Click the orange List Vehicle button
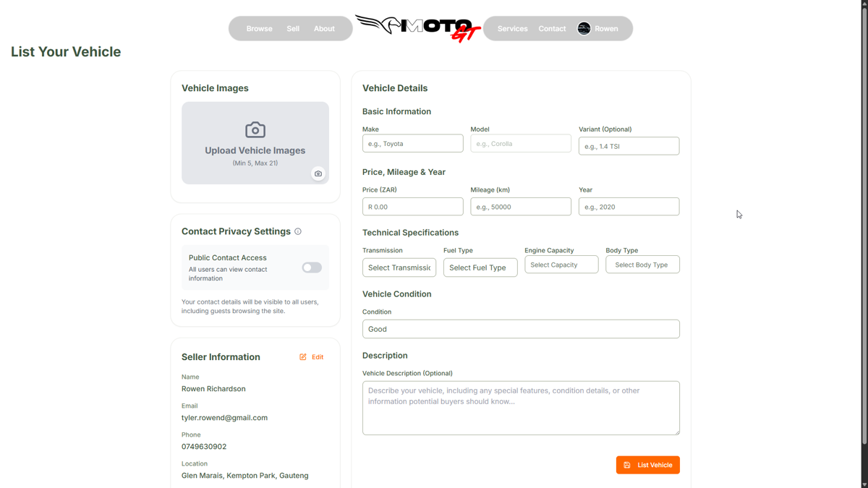 (647, 465)
